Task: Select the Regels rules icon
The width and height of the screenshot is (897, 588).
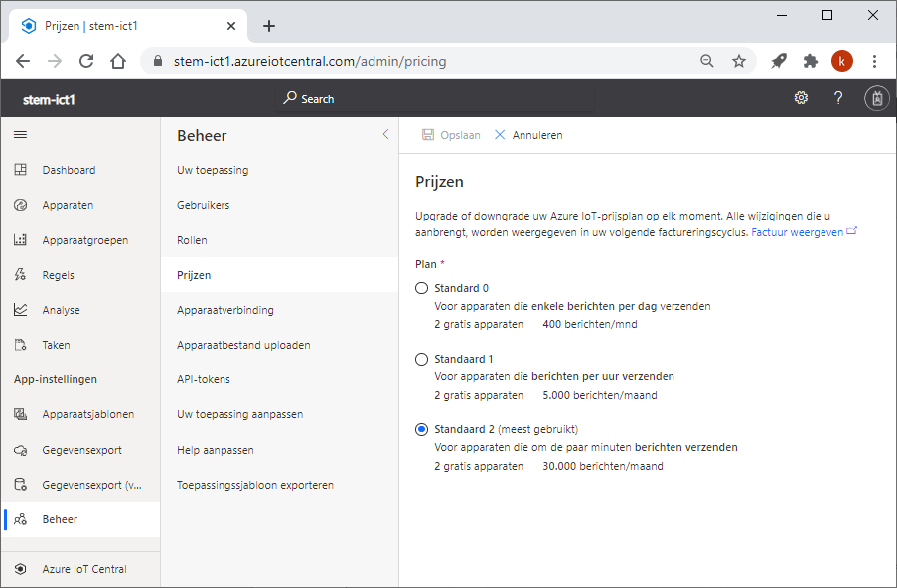Action: pyautogui.click(x=21, y=274)
